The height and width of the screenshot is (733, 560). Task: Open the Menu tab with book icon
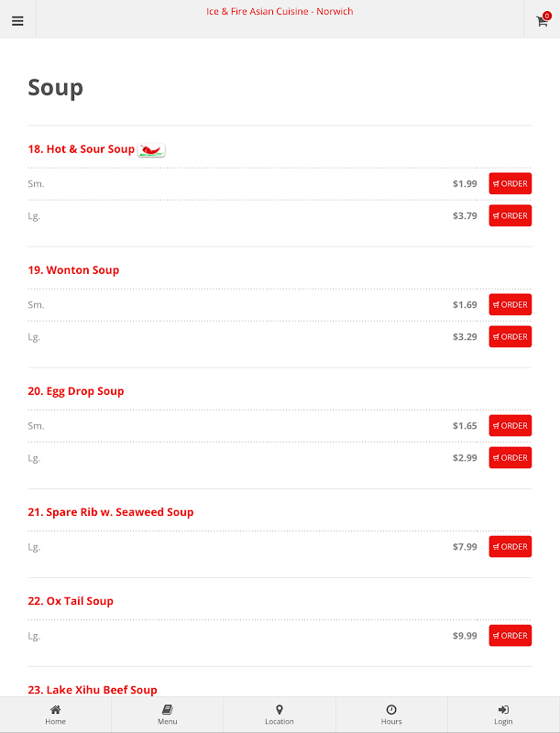pos(168,715)
